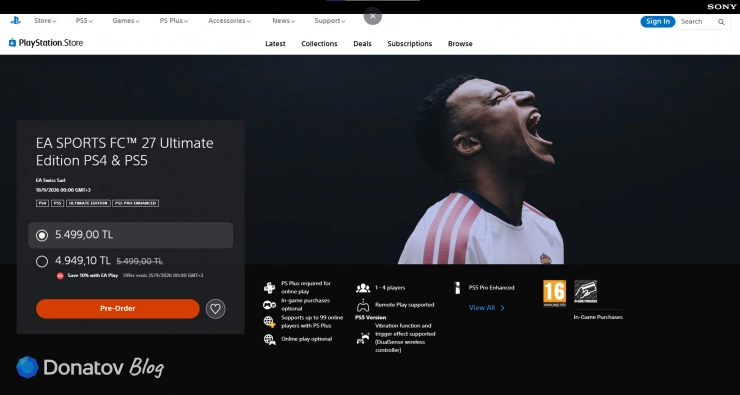Click the PS5 Pro Enhanced console icon
Image resolution: width=740 pixels, height=395 pixels.
[457, 288]
